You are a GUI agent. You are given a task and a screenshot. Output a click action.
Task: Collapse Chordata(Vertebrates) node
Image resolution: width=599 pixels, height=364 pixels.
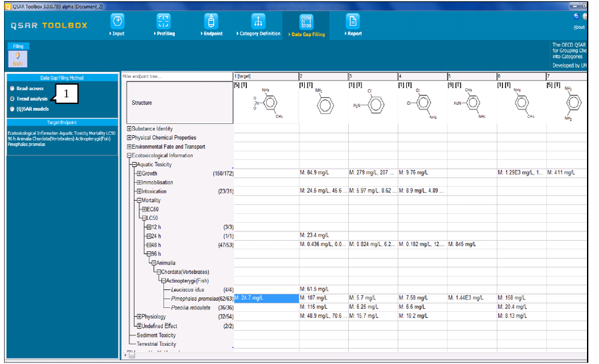coord(159,272)
